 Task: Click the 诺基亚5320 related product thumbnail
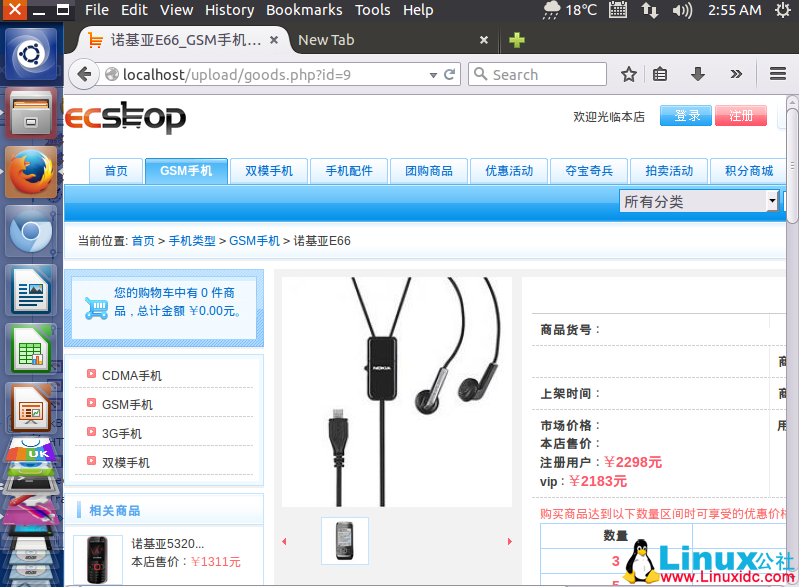(97, 559)
